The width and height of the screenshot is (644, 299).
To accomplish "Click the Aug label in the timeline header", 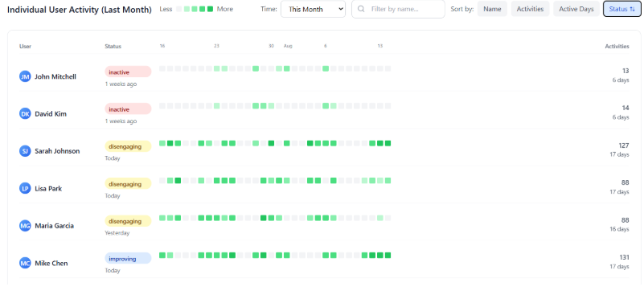I will (288, 46).
